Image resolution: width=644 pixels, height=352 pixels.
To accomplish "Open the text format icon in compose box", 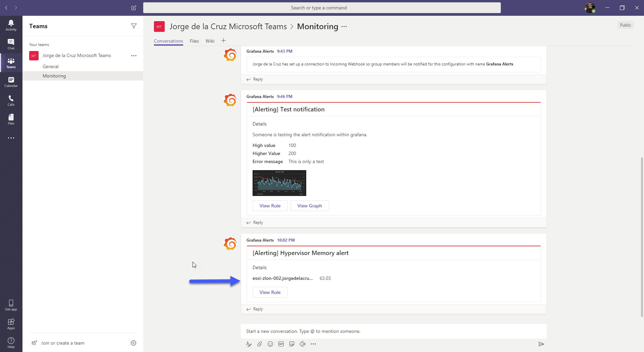I will coord(249,344).
